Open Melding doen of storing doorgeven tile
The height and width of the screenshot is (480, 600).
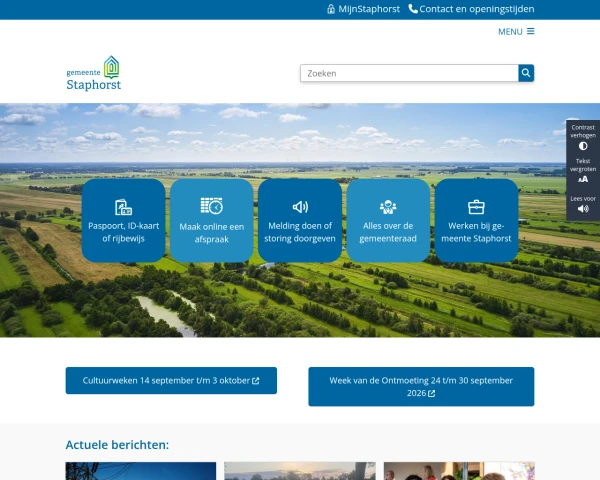point(300,220)
